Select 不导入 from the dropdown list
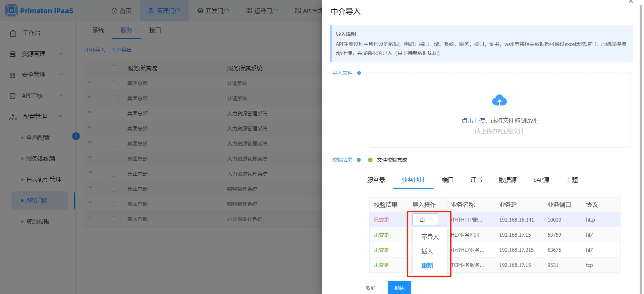Viewport: 644px width, 294px height. click(x=430, y=237)
